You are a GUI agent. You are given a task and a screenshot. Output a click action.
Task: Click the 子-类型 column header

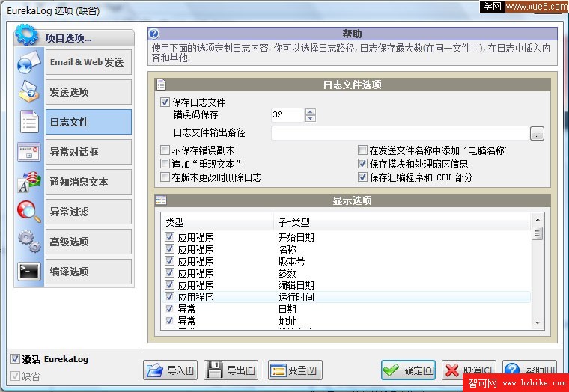click(x=402, y=222)
